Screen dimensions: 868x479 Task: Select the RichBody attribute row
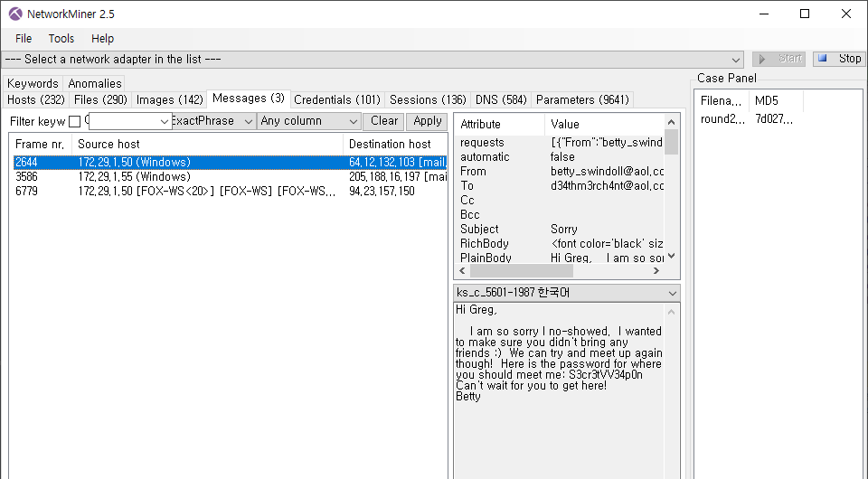(559, 243)
